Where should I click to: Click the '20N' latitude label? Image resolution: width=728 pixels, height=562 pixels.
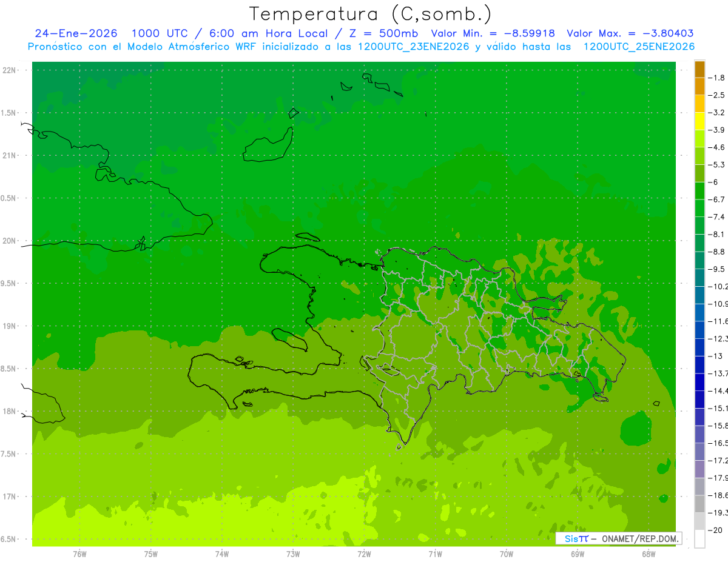[10, 241]
